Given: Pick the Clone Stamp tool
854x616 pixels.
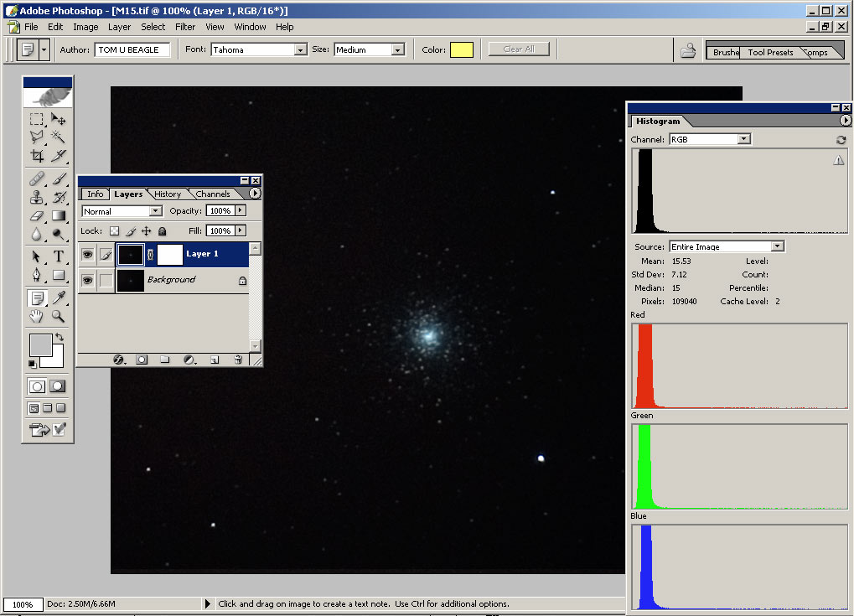Looking at the screenshot, I should (x=37, y=198).
